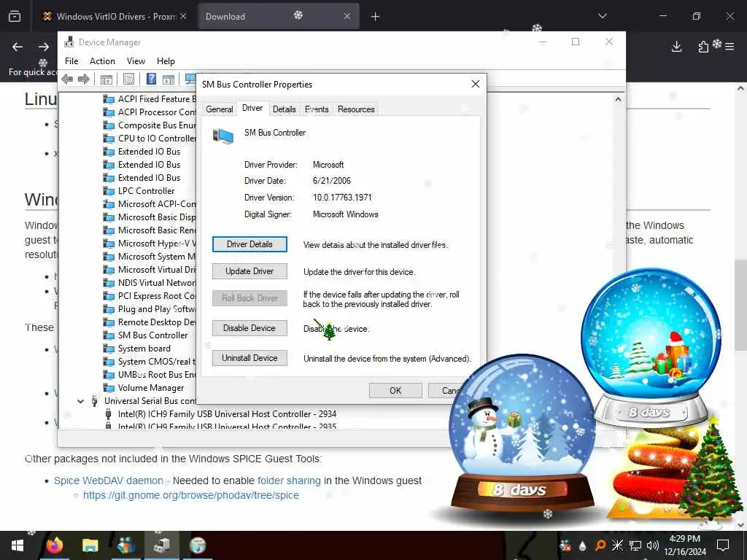The image size is (747, 560).
Task: Select System board in device tree
Action: tap(144, 349)
